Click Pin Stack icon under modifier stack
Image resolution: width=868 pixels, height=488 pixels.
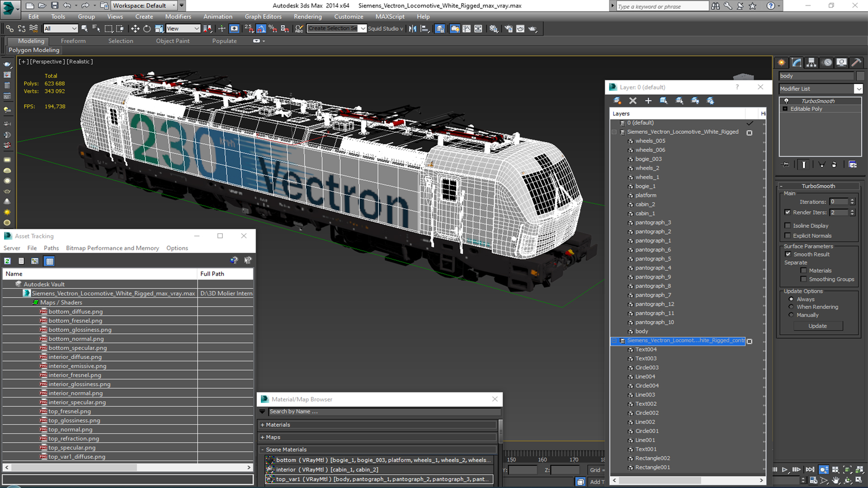click(x=786, y=164)
